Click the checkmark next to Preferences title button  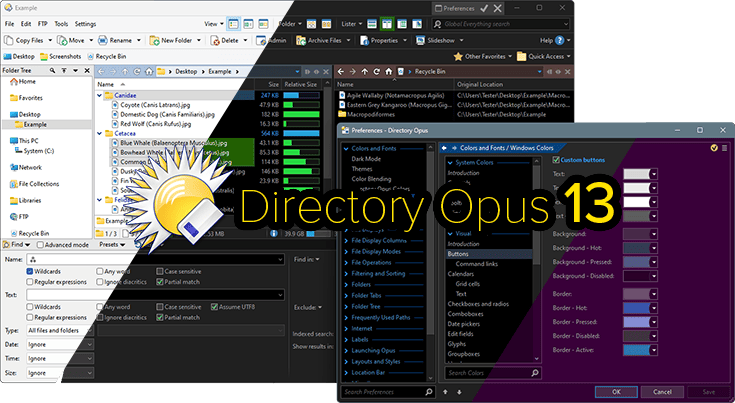coord(484,8)
